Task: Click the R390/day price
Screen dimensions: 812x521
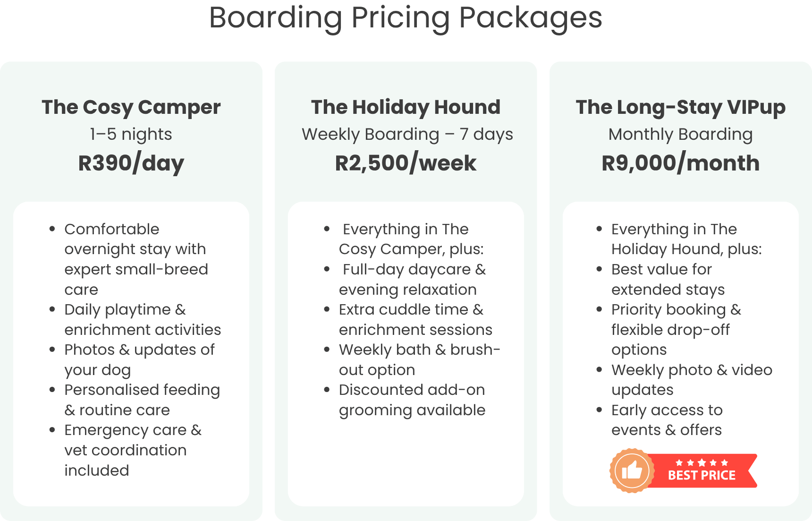Action: click(x=131, y=163)
